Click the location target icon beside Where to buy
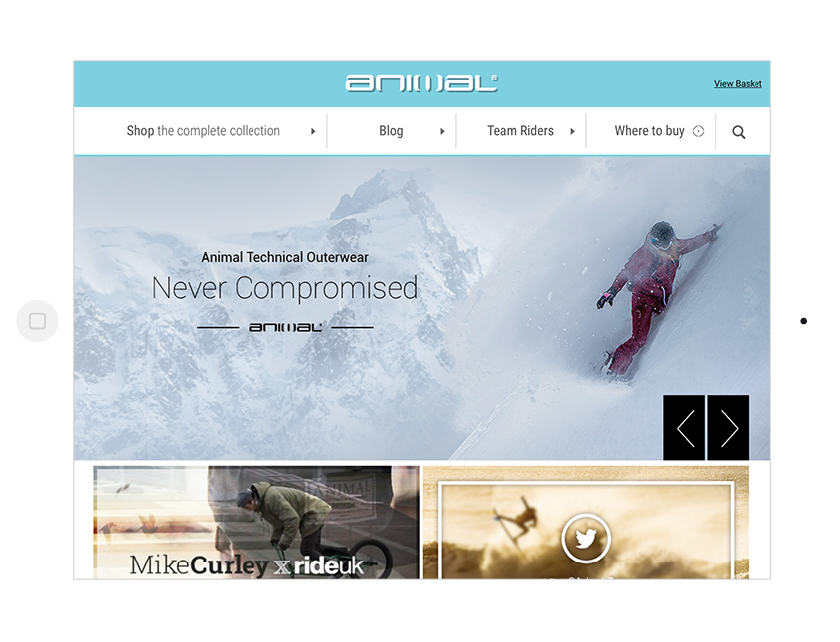The image size is (840, 642). (698, 131)
